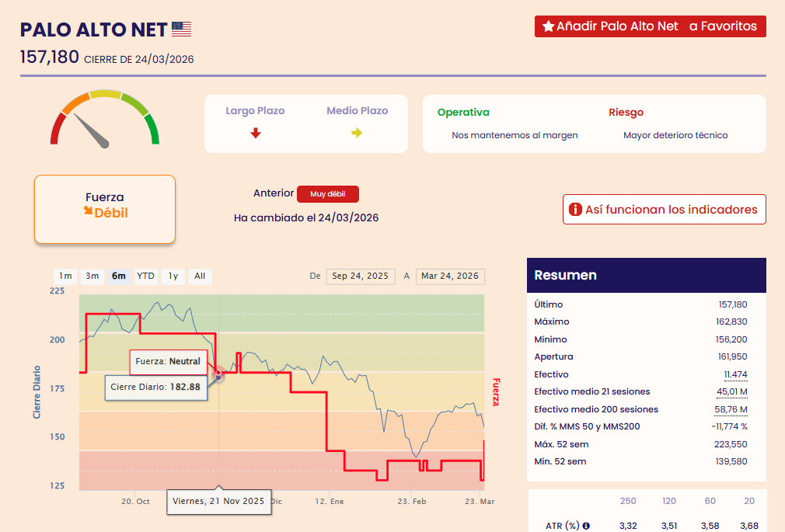Click the Mínimo value 156,200
This screenshot has height=532, width=785.
click(x=731, y=339)
